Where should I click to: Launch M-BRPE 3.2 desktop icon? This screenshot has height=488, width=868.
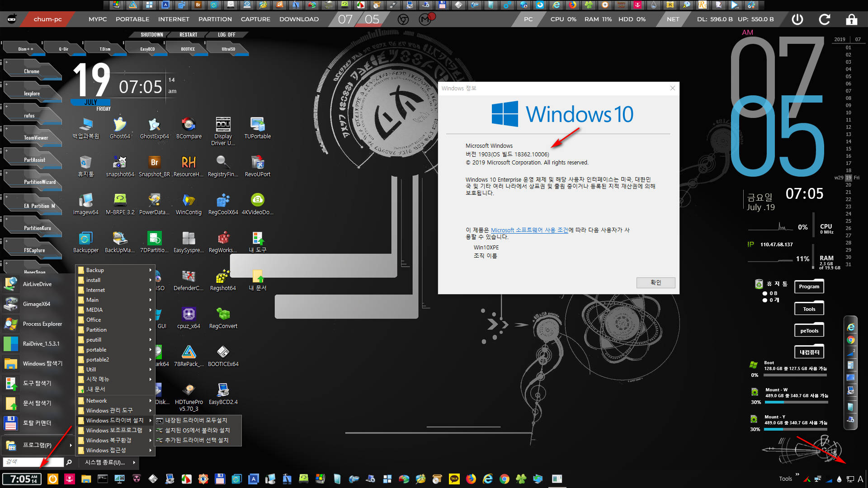pos(120,204)
